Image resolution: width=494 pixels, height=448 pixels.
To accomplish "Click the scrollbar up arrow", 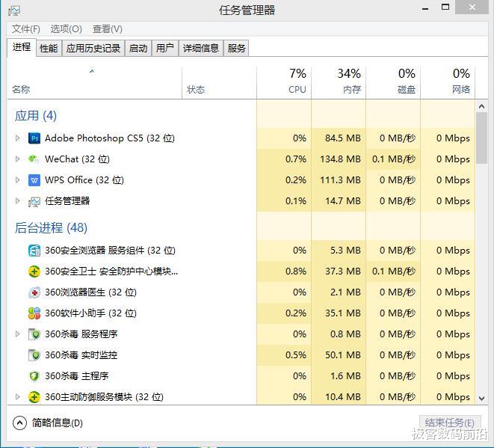I will click(481, 106).
